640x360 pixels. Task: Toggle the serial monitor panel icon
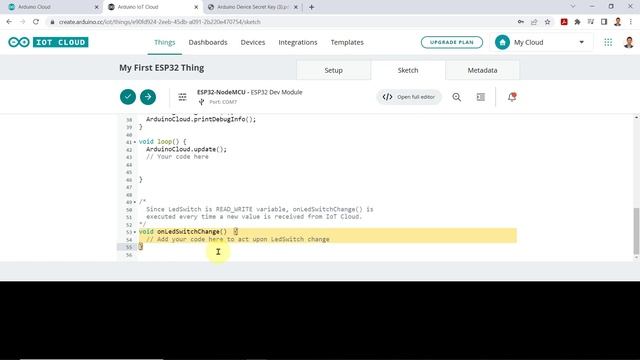coord(481,97)
